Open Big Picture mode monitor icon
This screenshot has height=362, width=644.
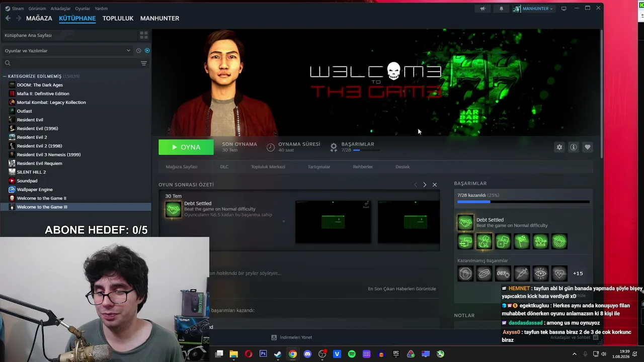coord(563,9)
